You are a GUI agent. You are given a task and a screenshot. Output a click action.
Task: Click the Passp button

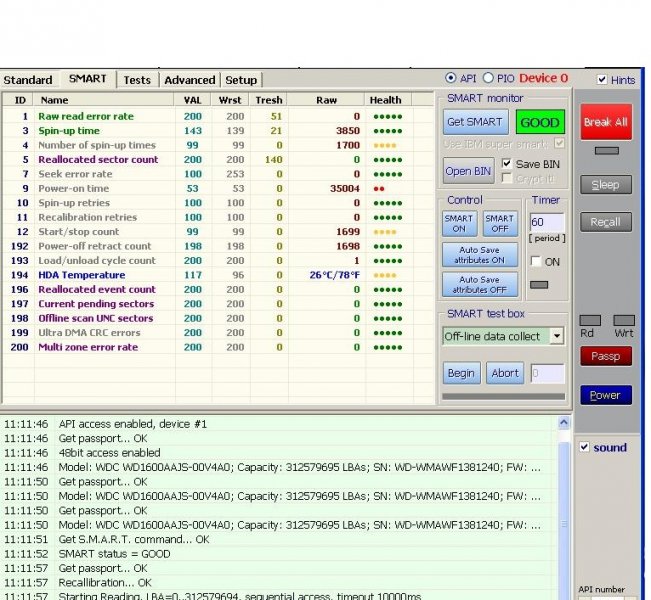[x=605, y=356]
